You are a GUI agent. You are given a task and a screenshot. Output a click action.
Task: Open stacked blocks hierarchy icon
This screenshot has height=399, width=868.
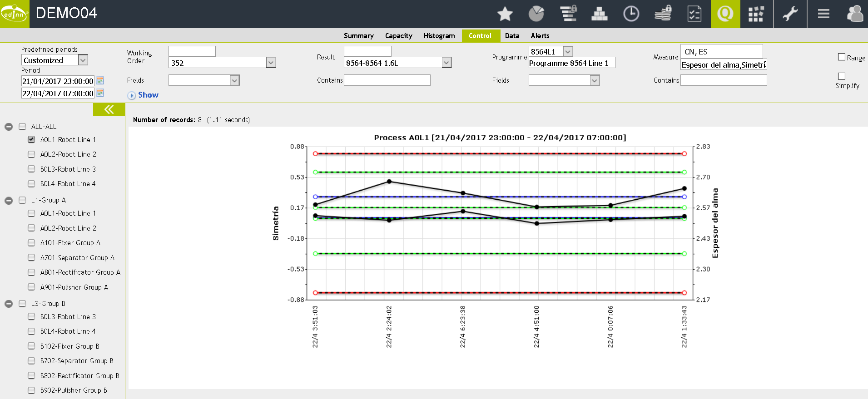pyautogui.click(x=600, y=14)
